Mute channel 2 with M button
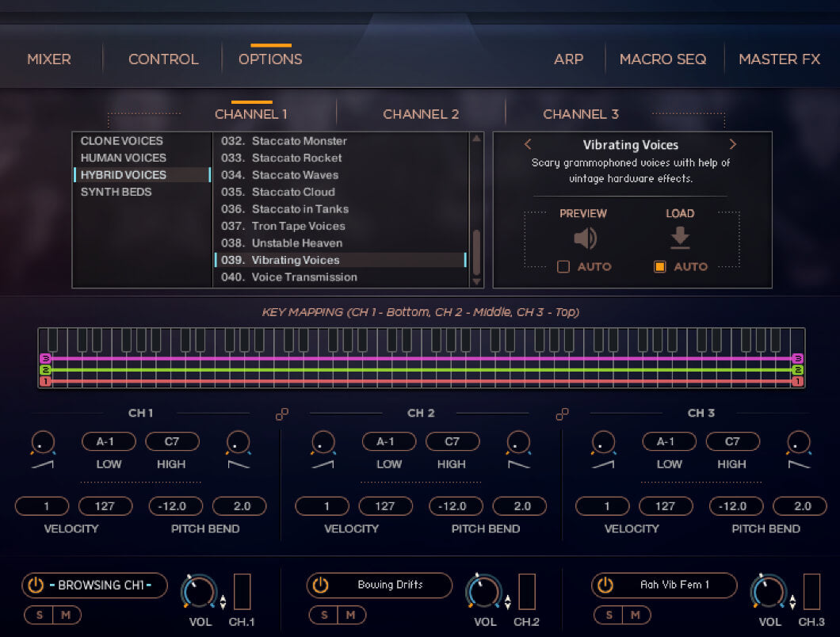The image size is (840, 637). [x=351, y=615]
